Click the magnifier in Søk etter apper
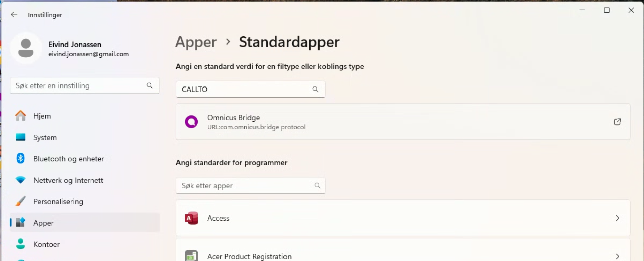 pos(317,186)
